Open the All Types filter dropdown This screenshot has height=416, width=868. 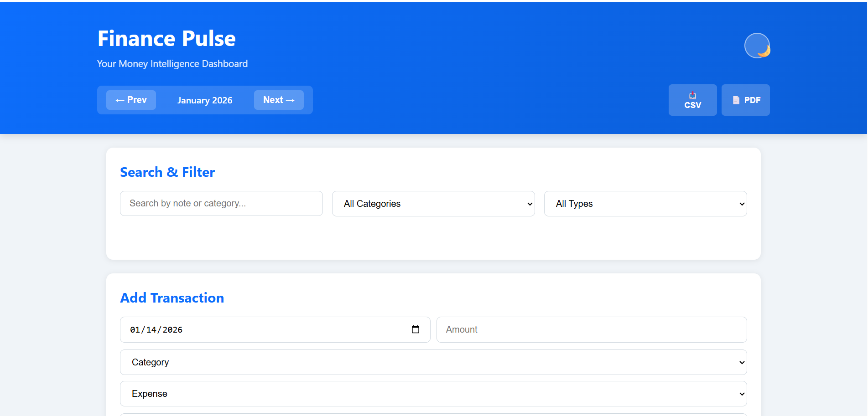pos(645,204)
